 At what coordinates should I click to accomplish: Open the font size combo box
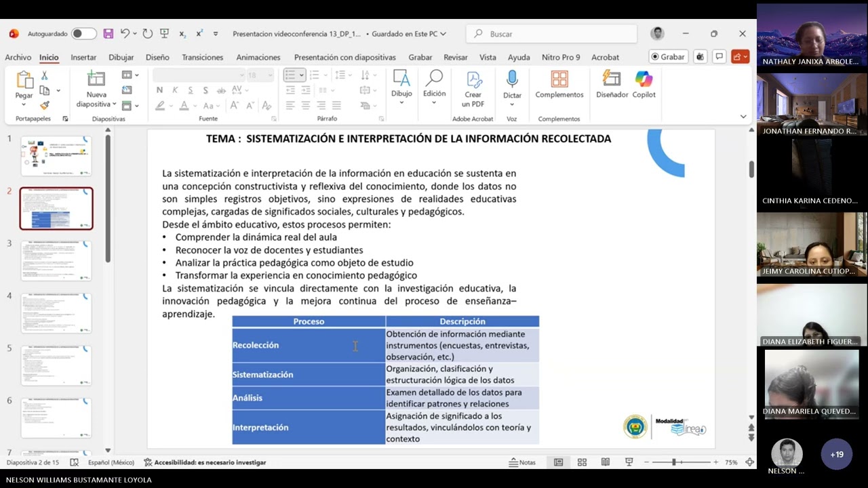click(x=260, y=75)
